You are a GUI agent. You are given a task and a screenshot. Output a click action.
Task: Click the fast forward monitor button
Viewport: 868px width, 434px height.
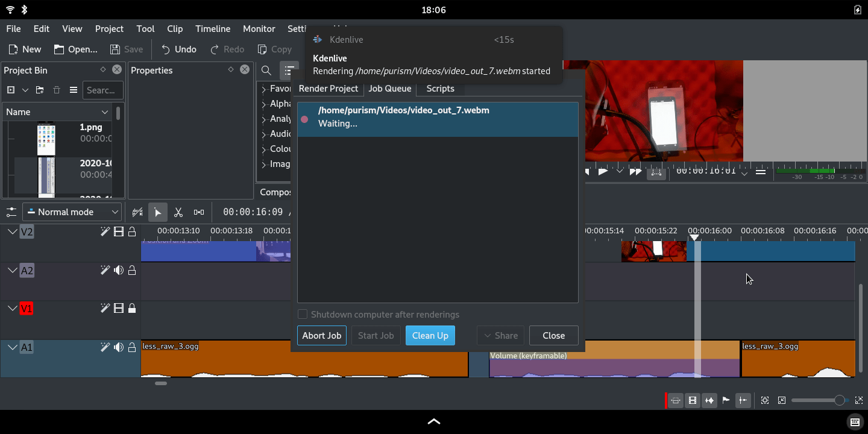click(635, 172)
